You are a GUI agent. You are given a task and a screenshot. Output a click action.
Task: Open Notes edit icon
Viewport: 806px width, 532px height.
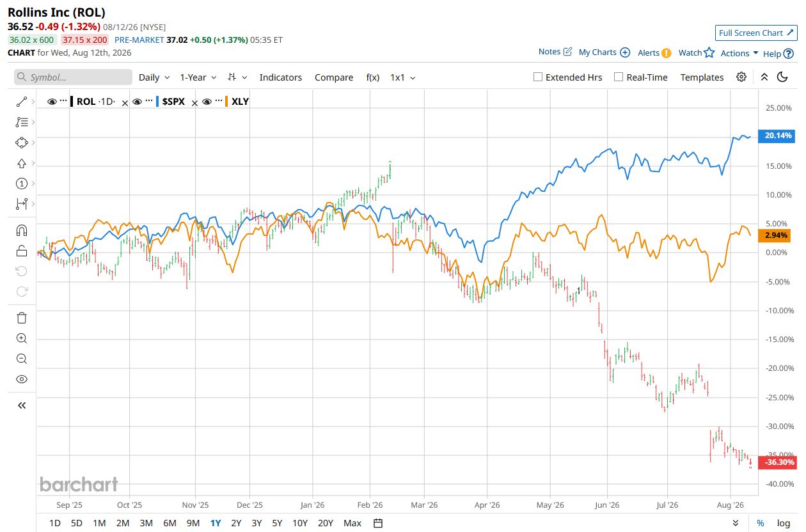567,52
